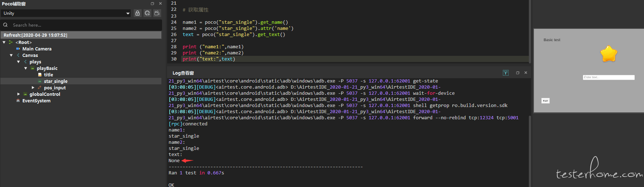The width and height of the screenshot is (644, 187).
Task: Click the Log查看窗 panel title
Action: coord(183,73)
